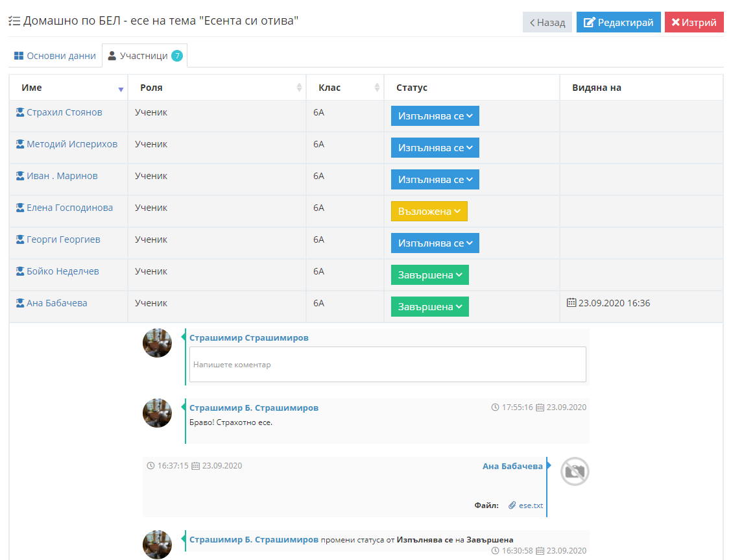731x560 pixels.
Task: Click the red Изтрий button
Action: (x=693, y=22)
